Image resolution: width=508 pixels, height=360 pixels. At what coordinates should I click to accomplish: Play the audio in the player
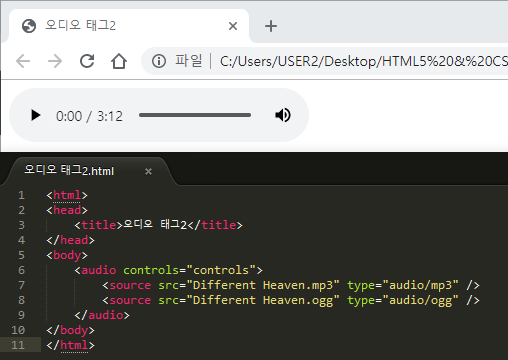[35, 115]
